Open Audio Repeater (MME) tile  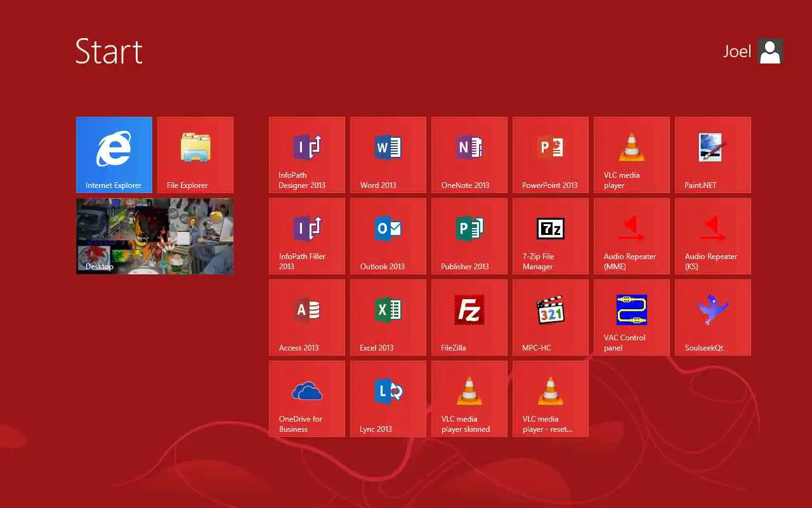pyautogui.click(x=632, y=236)
